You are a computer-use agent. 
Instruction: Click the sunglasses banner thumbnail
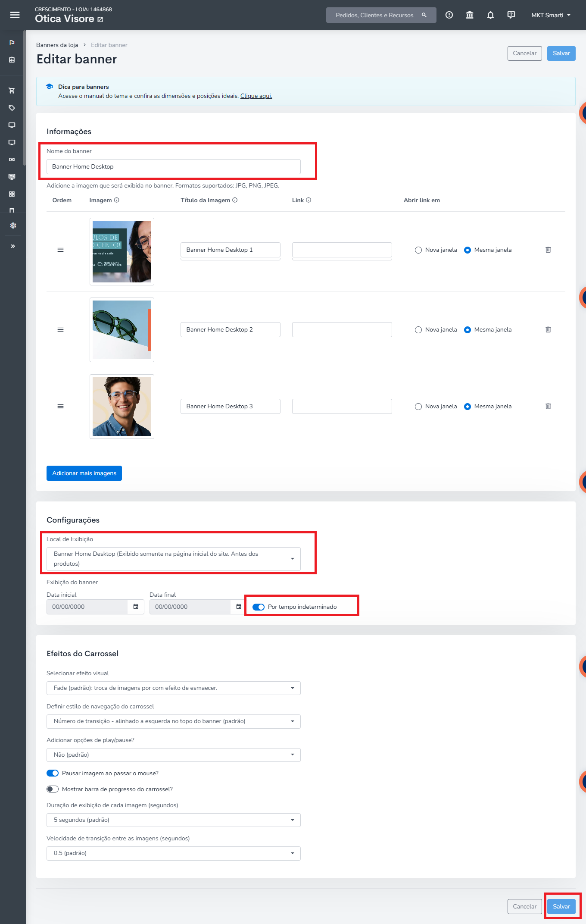122,330
